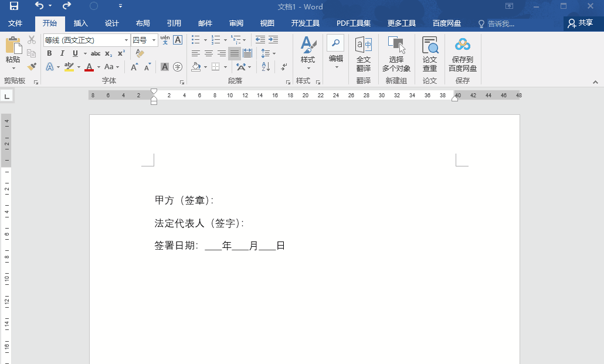Toggle strikethrough formatting
Image resolution: width=604 pixels, height=364 pixels.
(x=96, y=53)
